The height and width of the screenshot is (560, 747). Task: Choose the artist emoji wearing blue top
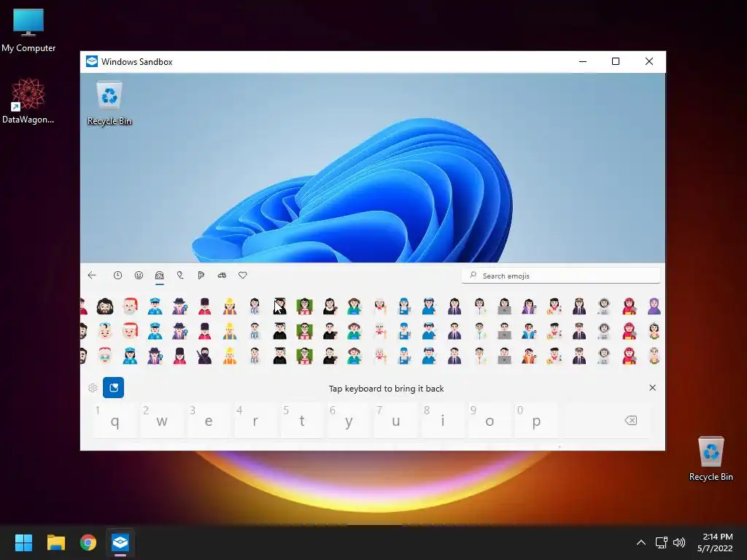[x=529, y=330]
